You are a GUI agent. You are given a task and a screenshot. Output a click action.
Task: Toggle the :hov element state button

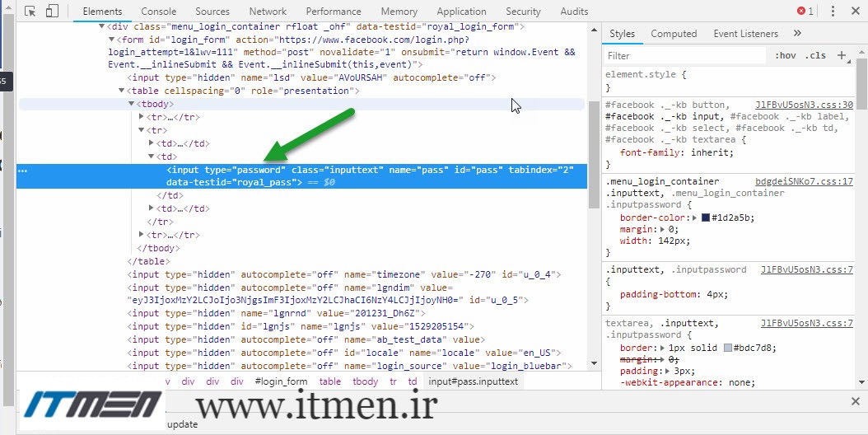click(x=786, y=55)
